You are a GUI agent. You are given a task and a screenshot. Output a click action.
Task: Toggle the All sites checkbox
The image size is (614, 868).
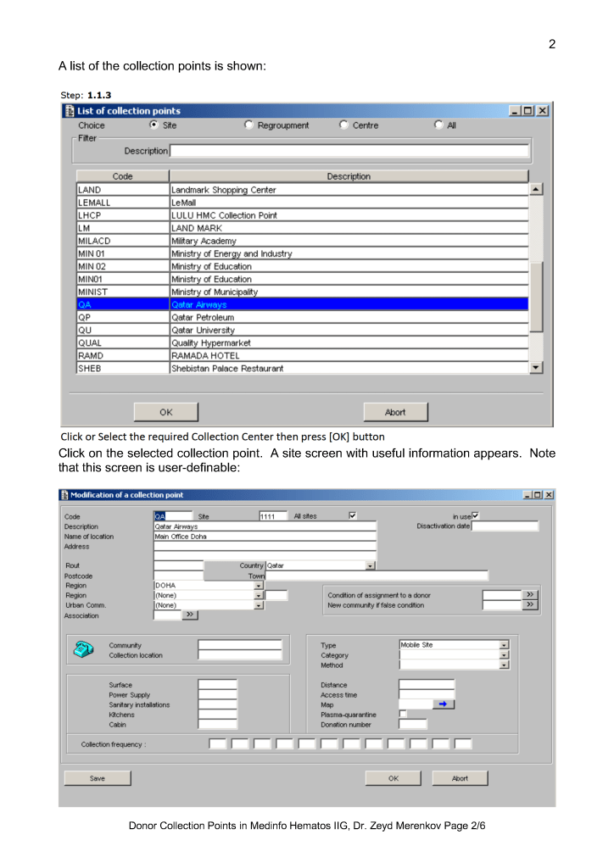[x=353, y=515]
